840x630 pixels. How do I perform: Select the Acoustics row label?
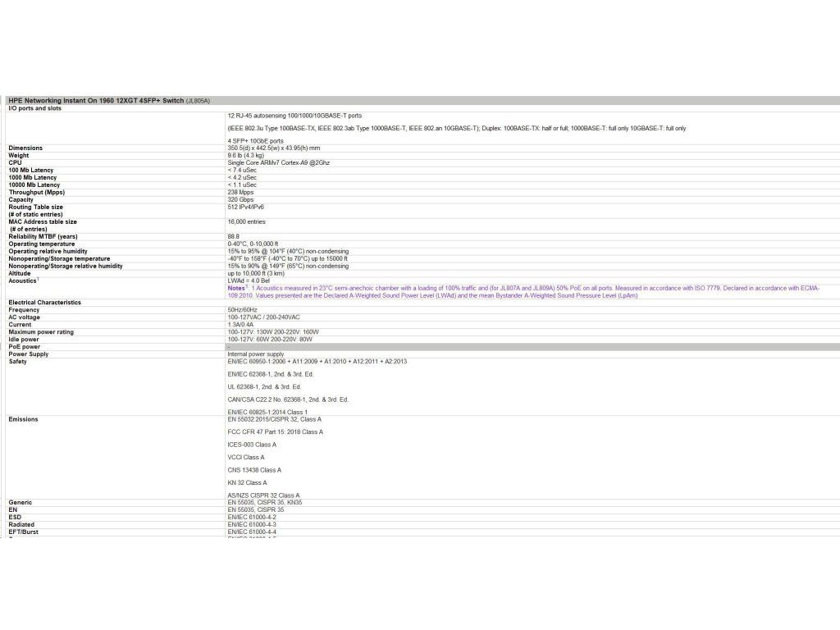[x=23, y=281]
